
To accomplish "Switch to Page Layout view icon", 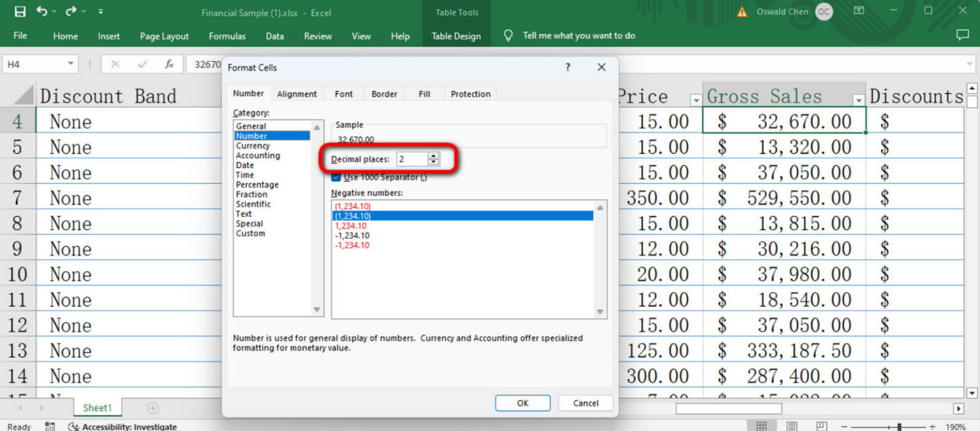I will click(792, 426).
